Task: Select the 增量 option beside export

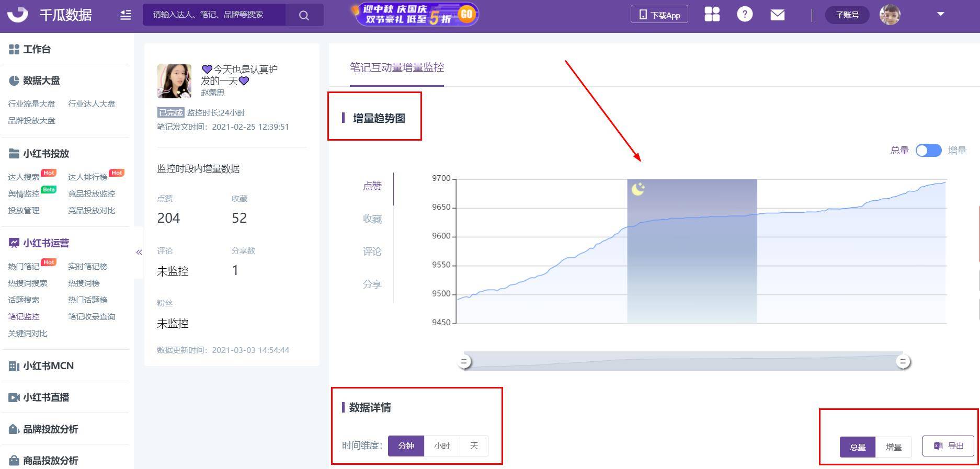Action: (893, 447)
